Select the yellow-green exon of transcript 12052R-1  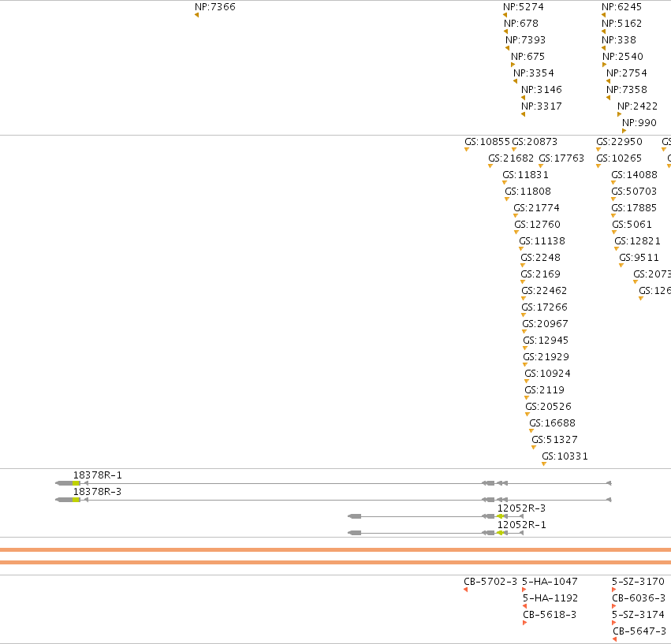pos(500,533)
